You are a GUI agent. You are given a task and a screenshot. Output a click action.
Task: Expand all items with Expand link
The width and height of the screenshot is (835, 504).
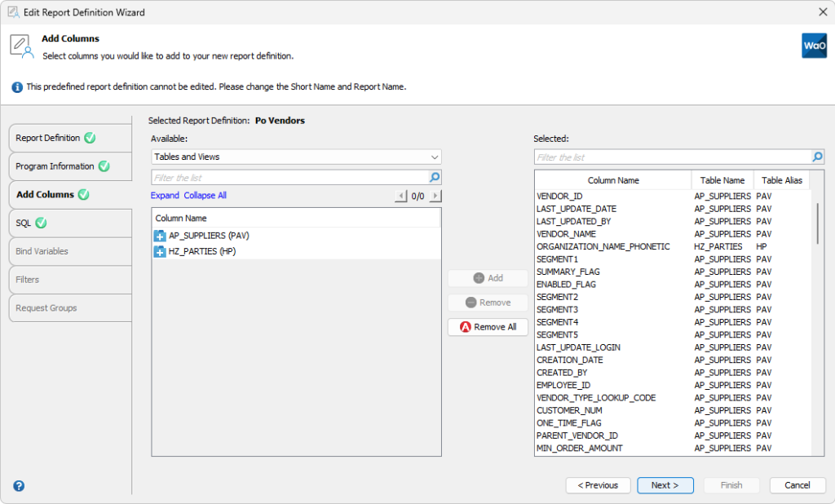point(165,196)
